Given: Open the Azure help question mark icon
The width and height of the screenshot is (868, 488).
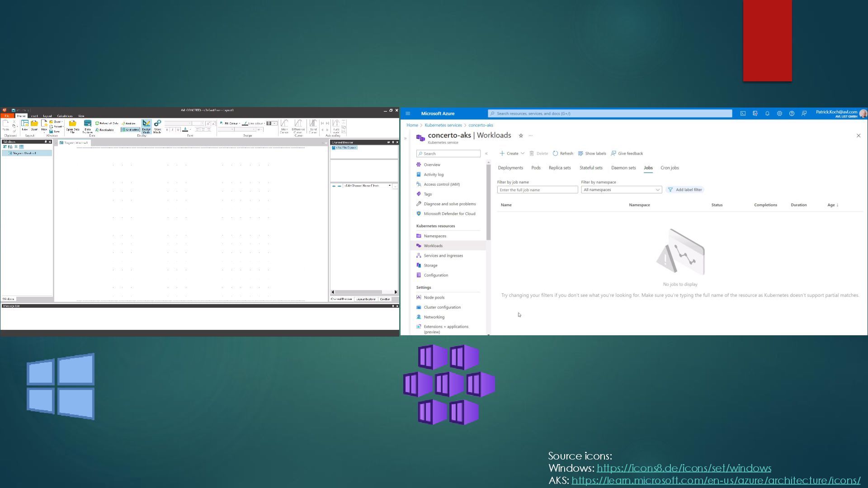Looking at the screenshot, I should pos(792,113).
